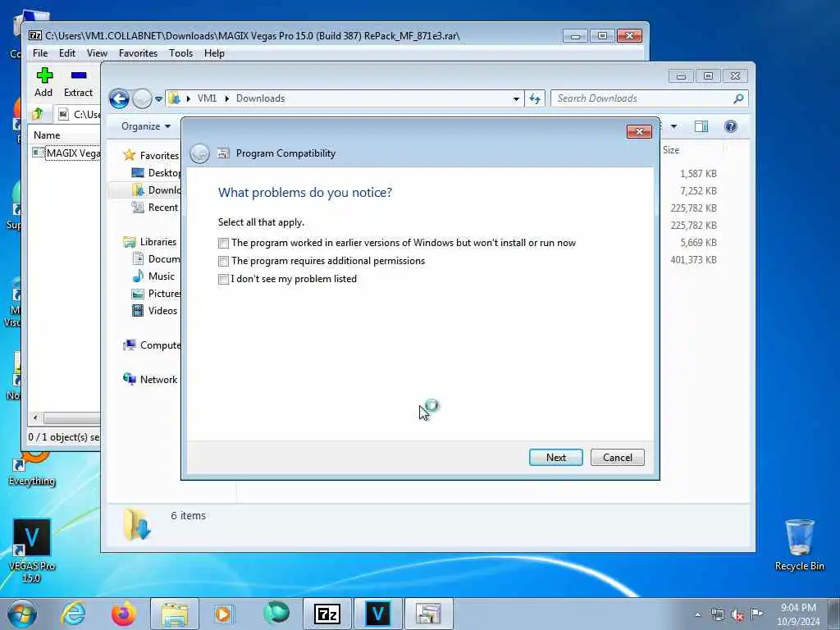Click VM1 breadcrumb in address bar

[x=207, y=98]
